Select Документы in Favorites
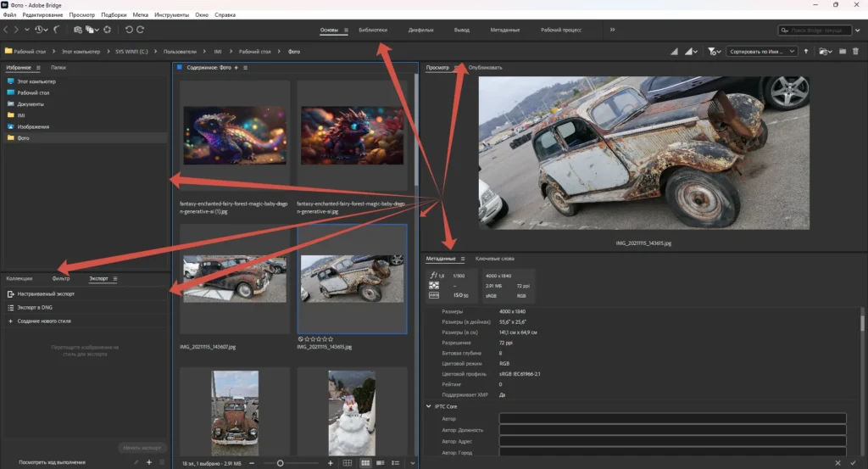 coord(31,104)
